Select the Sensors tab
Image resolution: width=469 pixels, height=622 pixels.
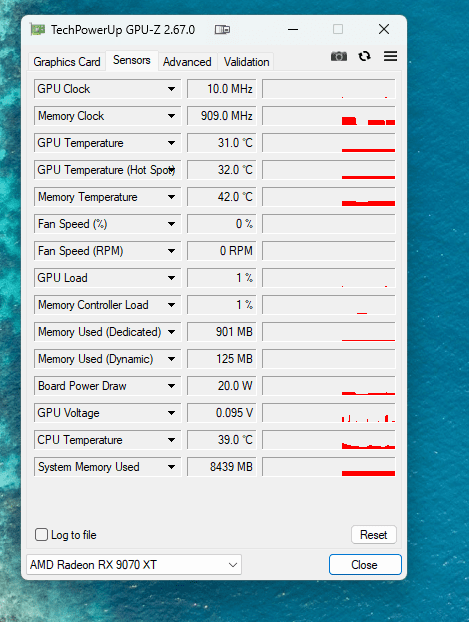tap(132, 60)
